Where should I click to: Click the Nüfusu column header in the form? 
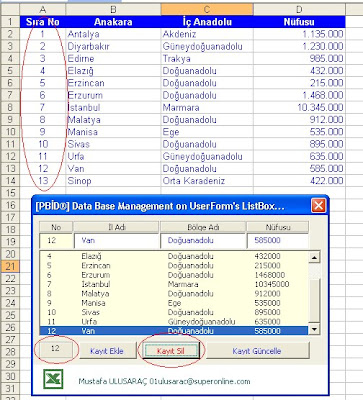277,227
